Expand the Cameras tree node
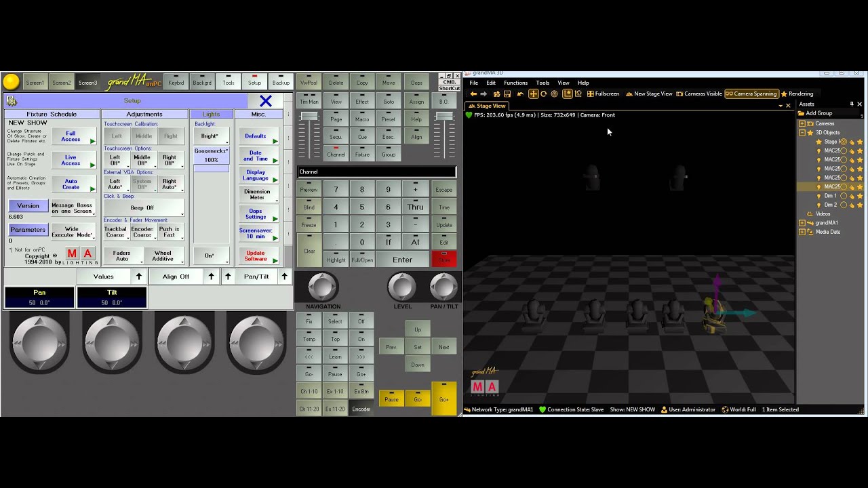This screenshot has width=868, height=488. point(802,123)
